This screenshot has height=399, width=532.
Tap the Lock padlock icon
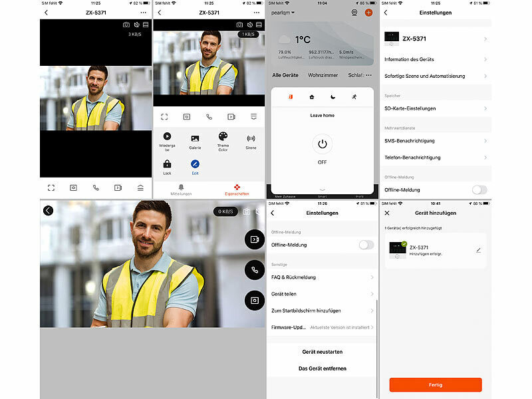[x=167, y=164]
